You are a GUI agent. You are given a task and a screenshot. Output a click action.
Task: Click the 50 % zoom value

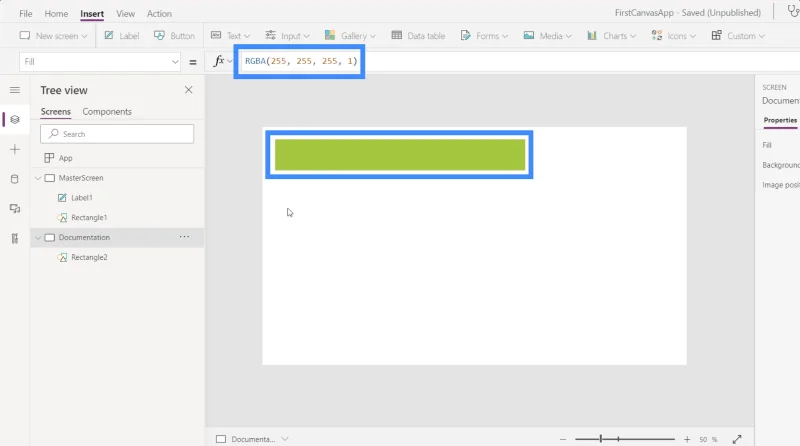[708, 439]
